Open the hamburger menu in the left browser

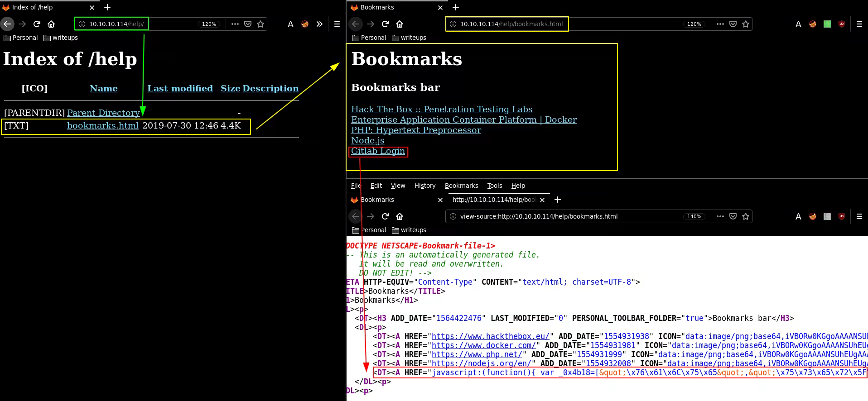pos(337,24)
